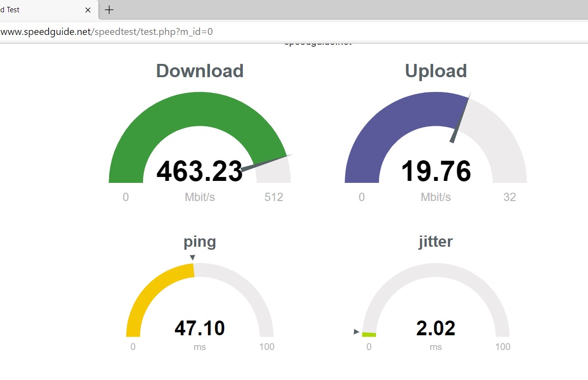Click the 512 maximum label on Download gauge
Image resolution: width=588 pixels, height=380 pixels.
point(274,197)
